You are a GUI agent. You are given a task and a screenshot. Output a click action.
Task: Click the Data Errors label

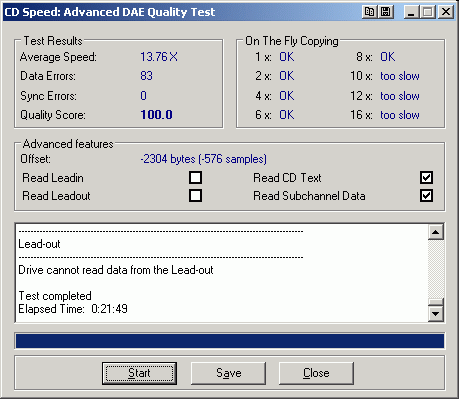click(48, 76)
